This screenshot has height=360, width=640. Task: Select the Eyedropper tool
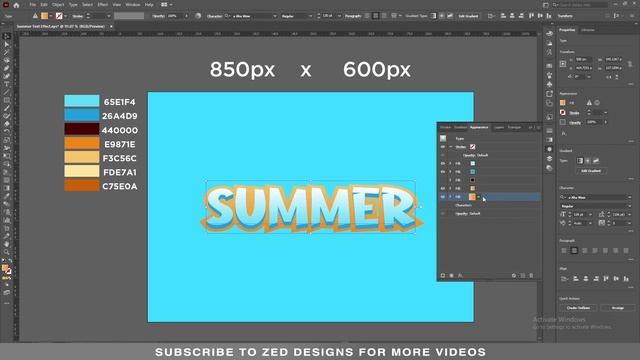coord(7,196)
